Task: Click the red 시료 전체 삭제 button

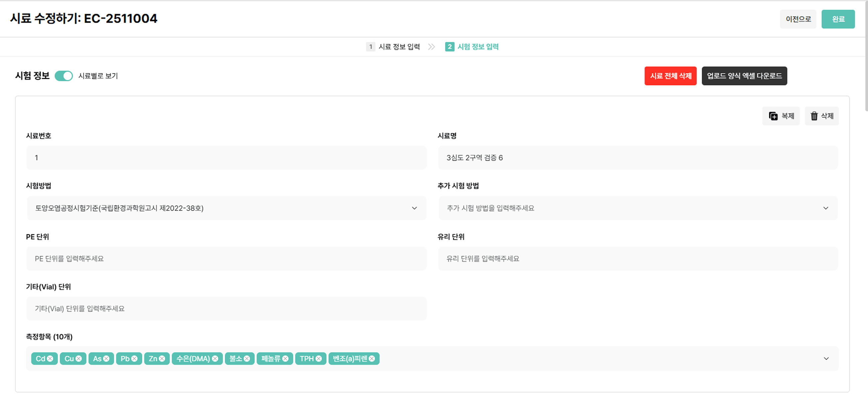Action: tap(670, 76)
